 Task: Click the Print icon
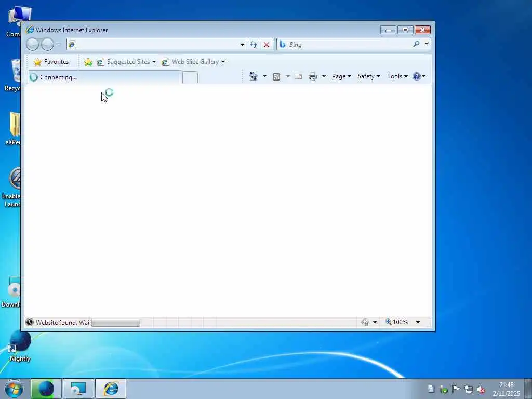pyautogui.click(x=312, y=77)
